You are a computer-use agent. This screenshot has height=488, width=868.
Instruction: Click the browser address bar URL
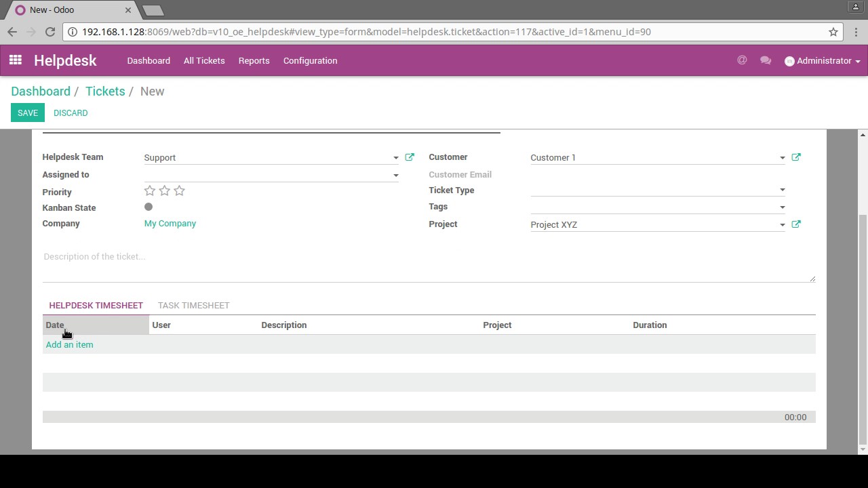pos(366,32)
